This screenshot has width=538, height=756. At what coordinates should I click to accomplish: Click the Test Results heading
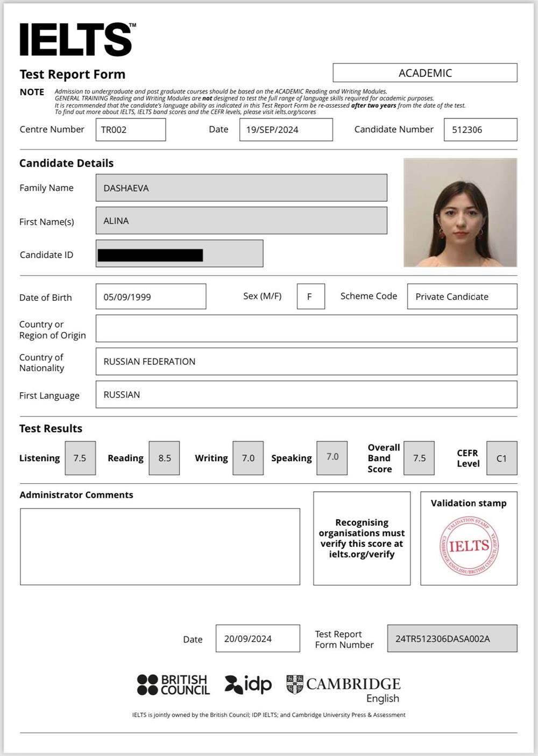pyautogui.click(x=51, y=428)
